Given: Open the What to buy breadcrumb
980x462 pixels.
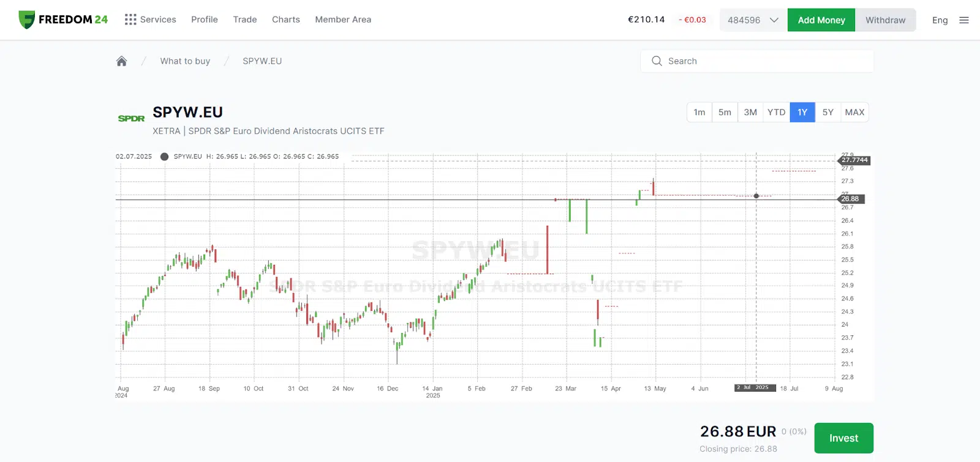Looking at the screenshot, I should click(x=185, y=61).
